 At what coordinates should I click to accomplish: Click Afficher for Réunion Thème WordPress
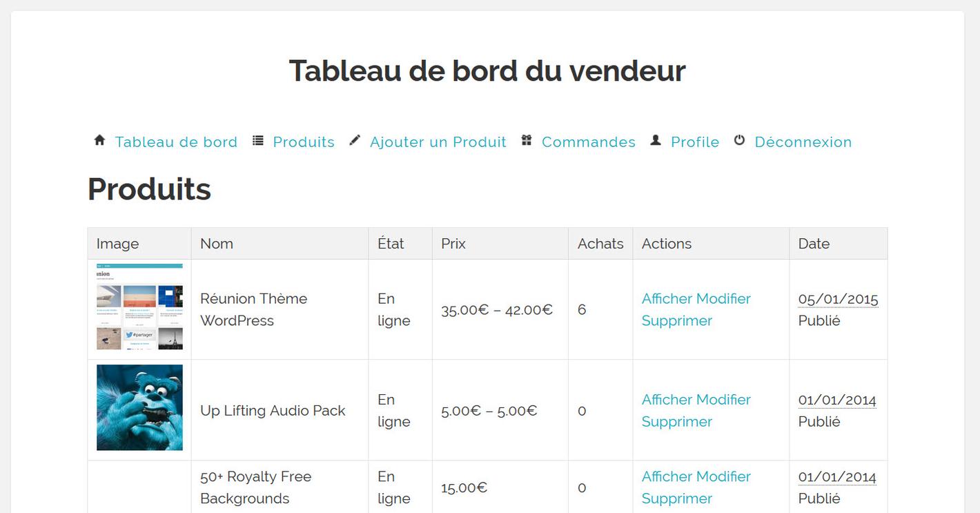pyautogui.click(x=668, y=298)
